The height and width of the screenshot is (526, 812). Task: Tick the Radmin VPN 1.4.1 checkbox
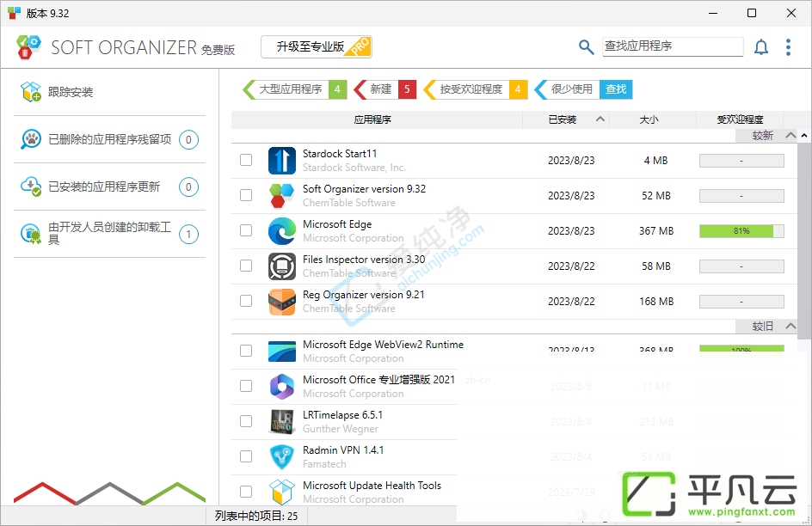246,456
